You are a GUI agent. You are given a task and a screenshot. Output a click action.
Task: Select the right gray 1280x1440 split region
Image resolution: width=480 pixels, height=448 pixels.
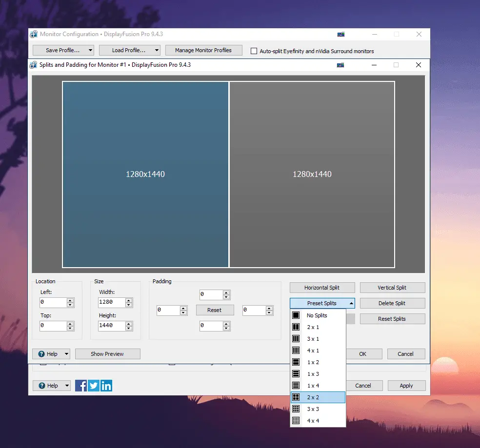[312, 175]
